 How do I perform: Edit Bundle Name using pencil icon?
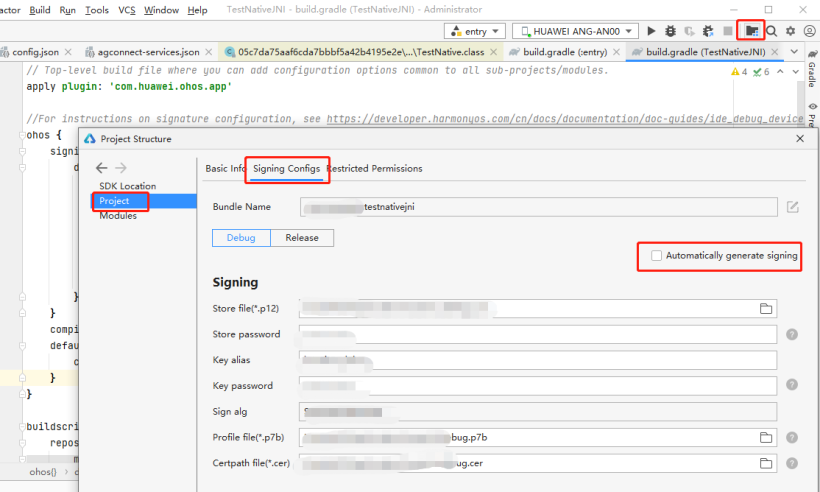click(792, 207)
